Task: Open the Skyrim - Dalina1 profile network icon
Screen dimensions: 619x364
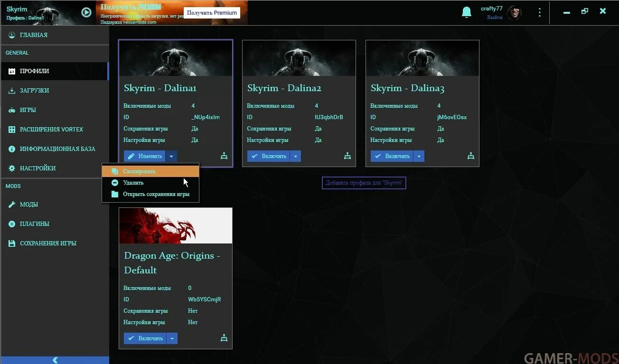Action: [x=224, y=156]
